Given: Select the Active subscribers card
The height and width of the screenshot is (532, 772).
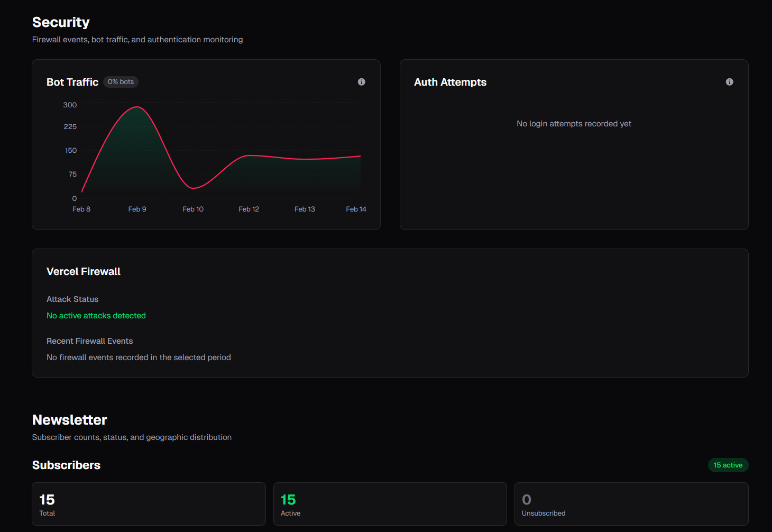Looking at the screenshot, I should (390, 504).
